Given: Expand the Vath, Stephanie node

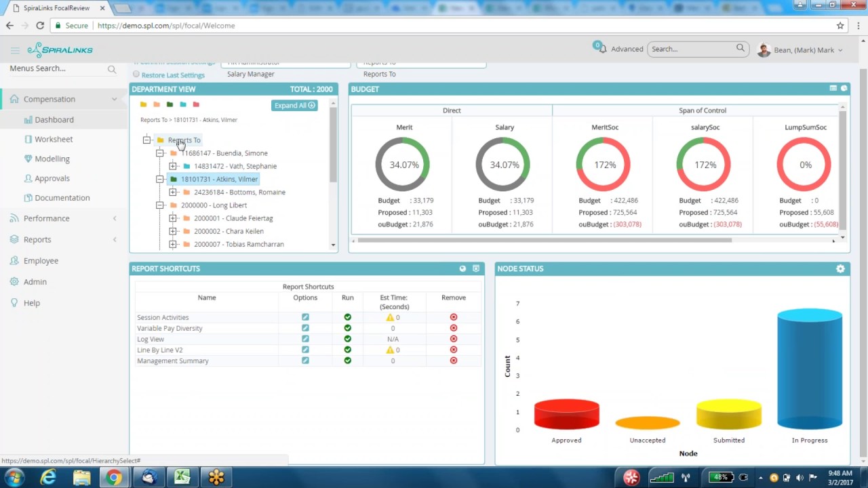Looking at the screenshot, I should (173, 166).
